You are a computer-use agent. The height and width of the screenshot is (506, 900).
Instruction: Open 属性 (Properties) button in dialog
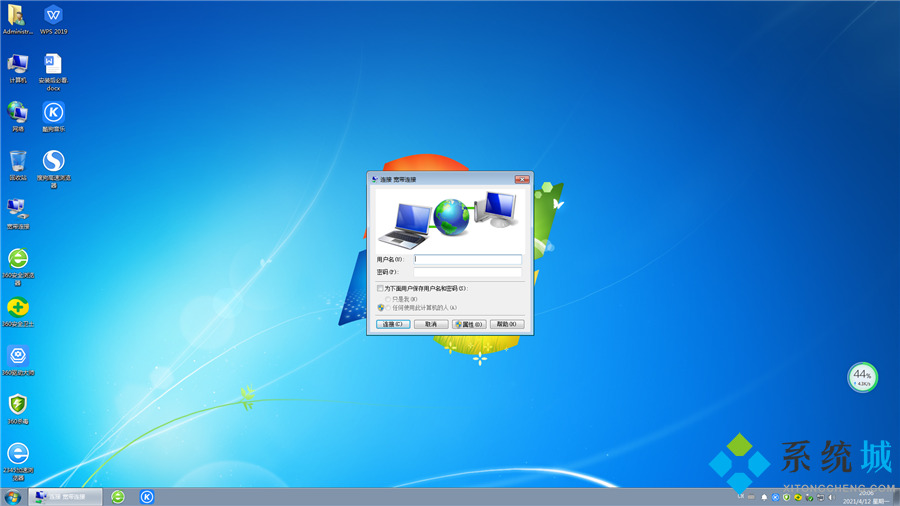click(x=469, y=324)
